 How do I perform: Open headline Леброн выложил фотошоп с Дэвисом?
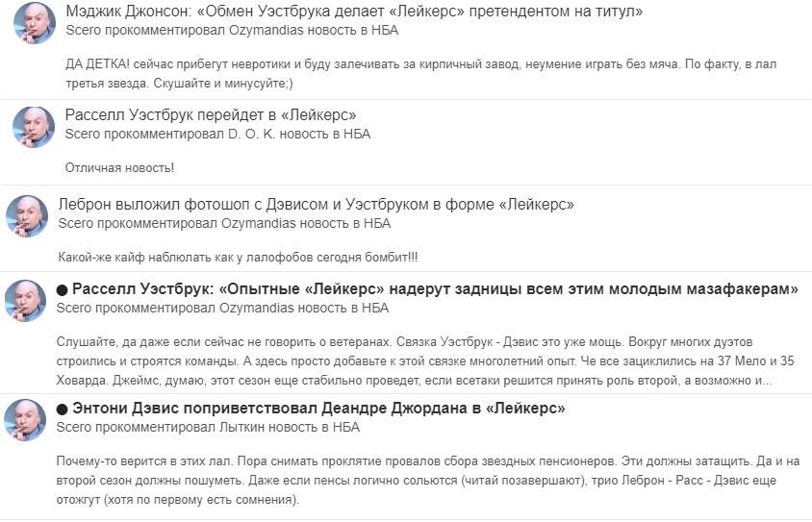pyautogui.click(x=316, y=205)
